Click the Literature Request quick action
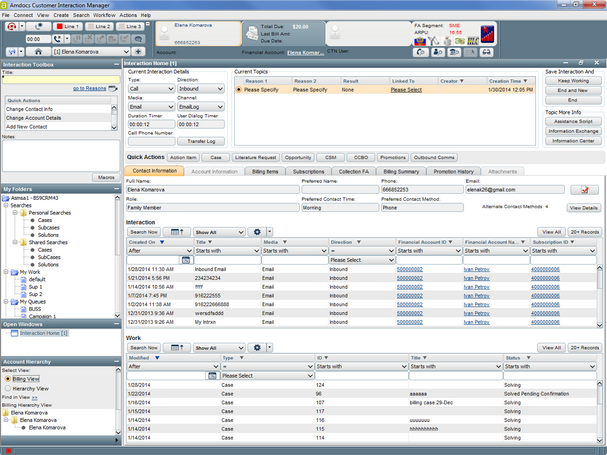 click(255, 157)
